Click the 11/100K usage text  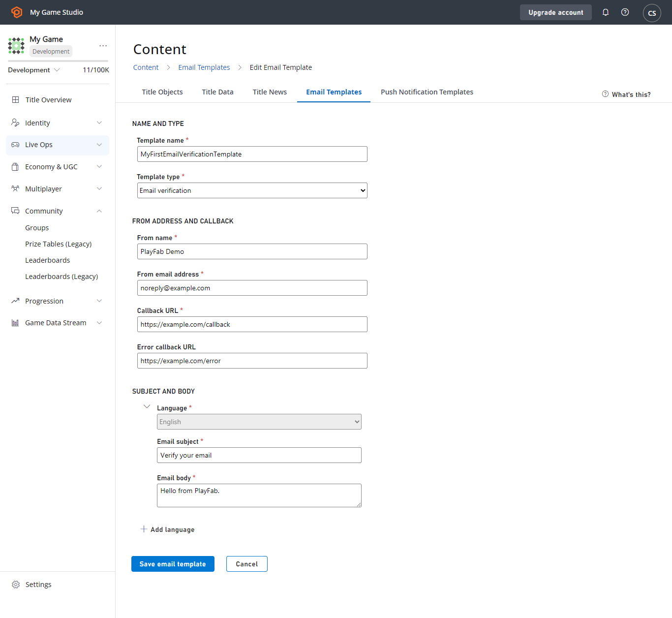[96, 70]
